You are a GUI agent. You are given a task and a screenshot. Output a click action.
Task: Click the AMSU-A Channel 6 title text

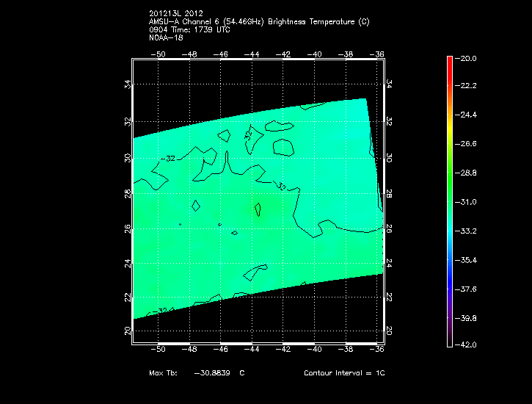(x=259, y=22)
